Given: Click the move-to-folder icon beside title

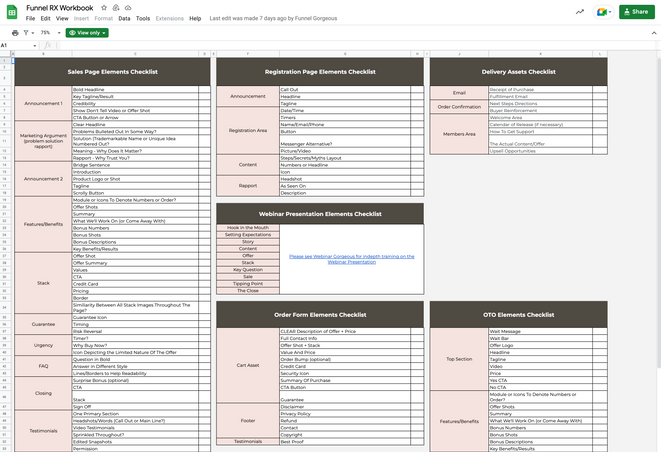Looking at the screenshot, I should pos(114,7).
